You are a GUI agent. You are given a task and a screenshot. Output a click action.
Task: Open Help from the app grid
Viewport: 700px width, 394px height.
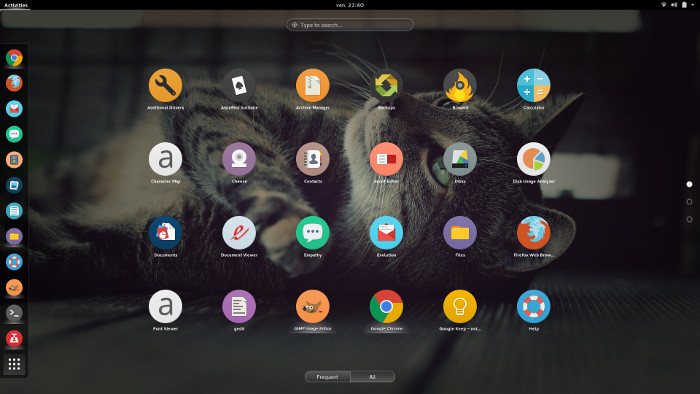click(533, 306)
